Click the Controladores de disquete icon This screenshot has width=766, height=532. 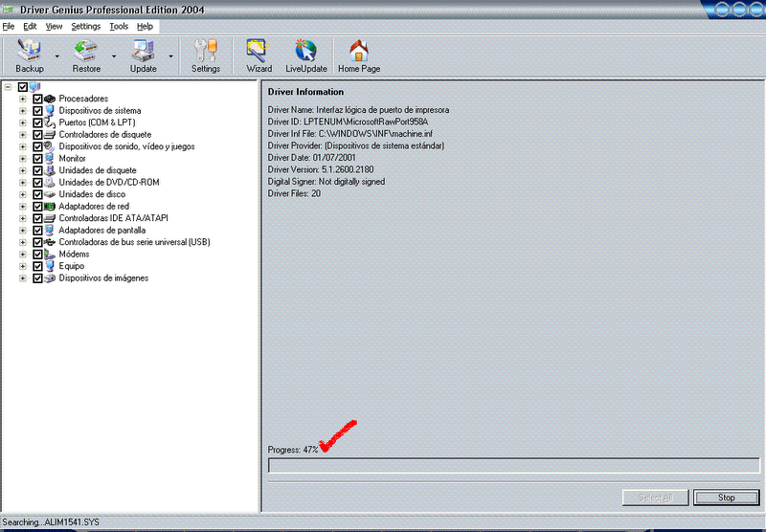click(x=50, y=135)
